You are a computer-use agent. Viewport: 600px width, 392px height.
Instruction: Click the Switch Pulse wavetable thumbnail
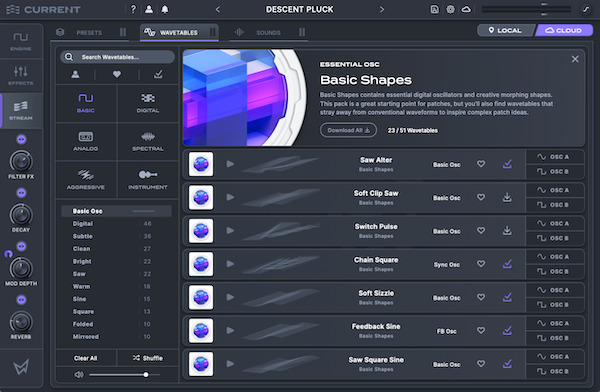click(x=201, y=231)
